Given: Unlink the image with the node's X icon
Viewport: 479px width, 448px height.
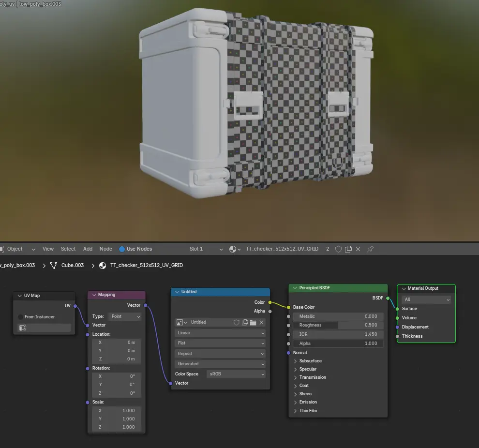Looking at the screenshot, I should [x=261, y=322].
